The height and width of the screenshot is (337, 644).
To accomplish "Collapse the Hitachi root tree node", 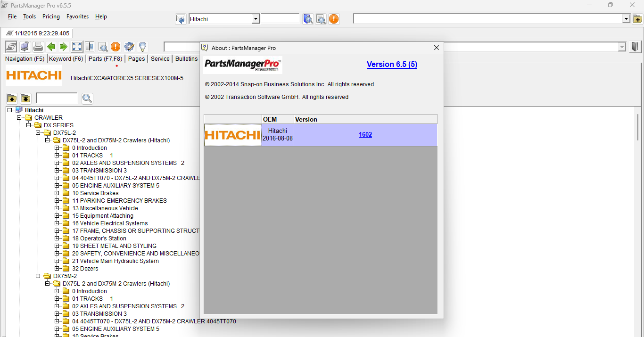I will [x=10, y=110].
